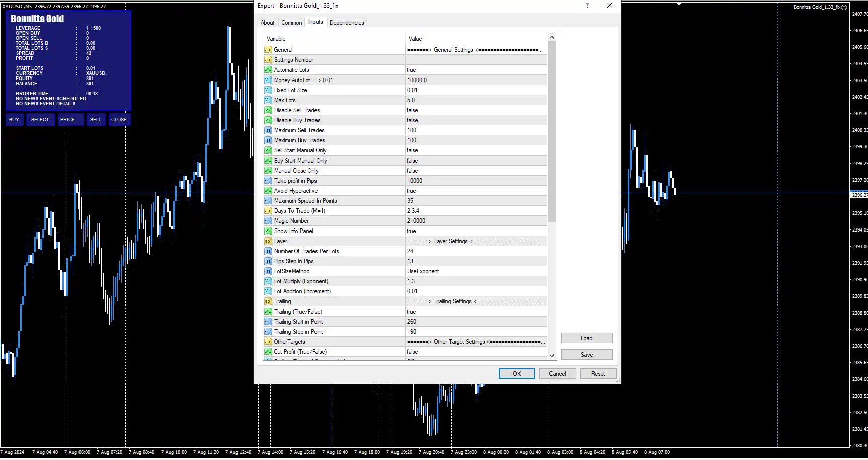This screenshot has height=460, width=868.
Task: Toggle Automatic Lots value true
Action: tap(476, 70)
